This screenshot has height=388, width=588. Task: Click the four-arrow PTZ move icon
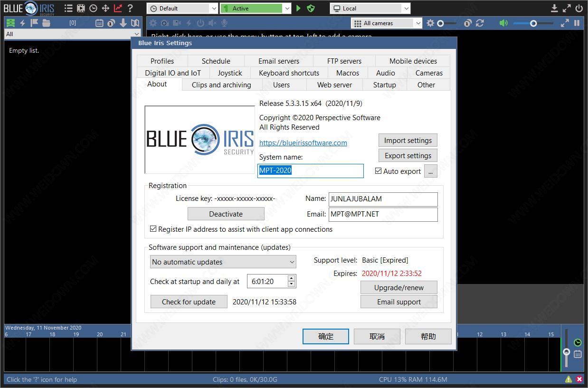105,8
